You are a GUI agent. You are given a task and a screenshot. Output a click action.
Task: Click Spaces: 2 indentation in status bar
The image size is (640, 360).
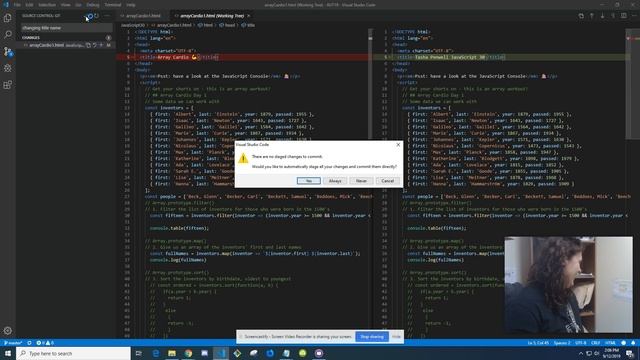pos(562,343)
